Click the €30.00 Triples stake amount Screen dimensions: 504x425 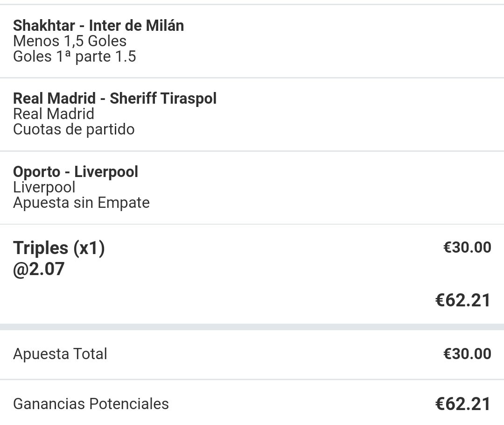tap(467, 248)
